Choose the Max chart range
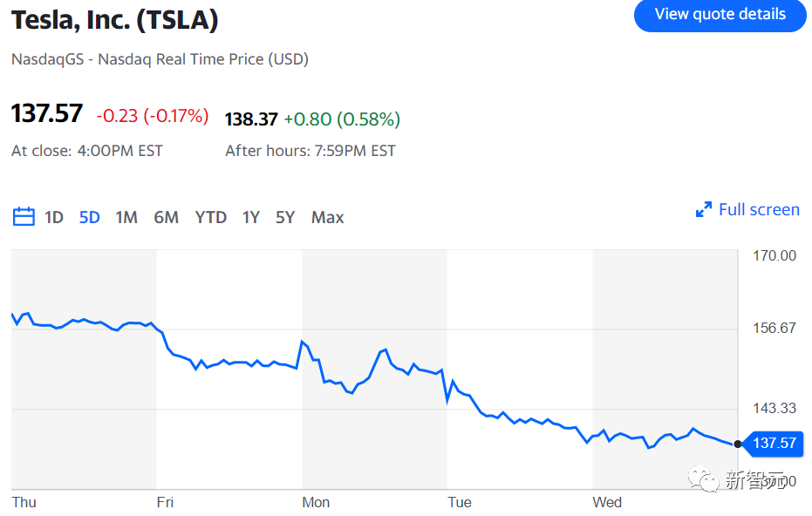The height and width of the screenshot is (516, 812). click(x=327, y=217)
